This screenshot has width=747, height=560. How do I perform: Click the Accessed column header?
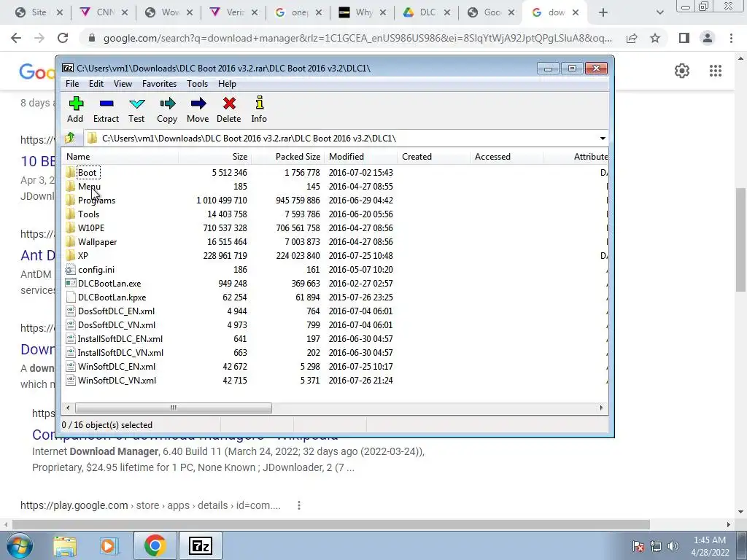(506, 157)
